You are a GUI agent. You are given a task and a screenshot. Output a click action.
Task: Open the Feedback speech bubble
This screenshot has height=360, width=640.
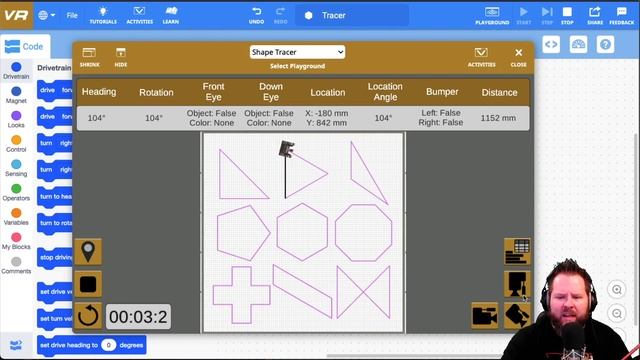[622, 16]
